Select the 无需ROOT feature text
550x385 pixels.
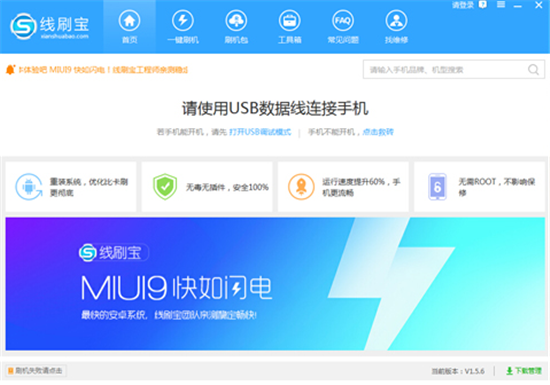coord(497,187)
